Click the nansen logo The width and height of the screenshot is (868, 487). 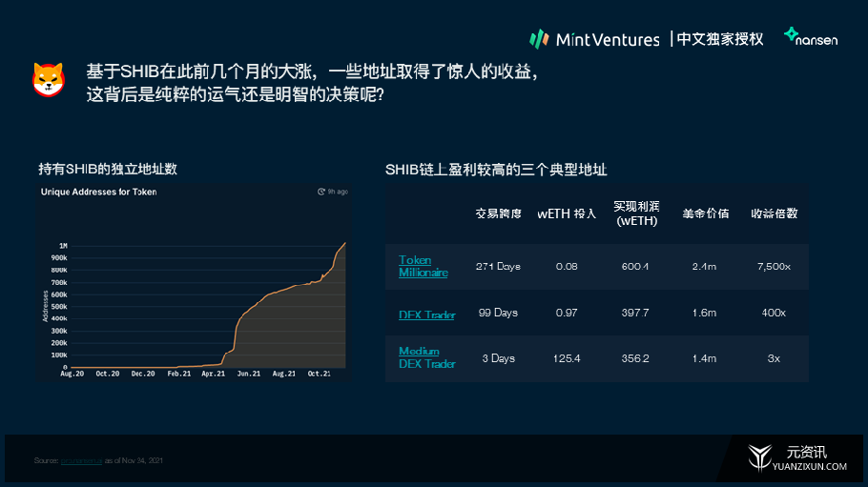tap(811, 37)
